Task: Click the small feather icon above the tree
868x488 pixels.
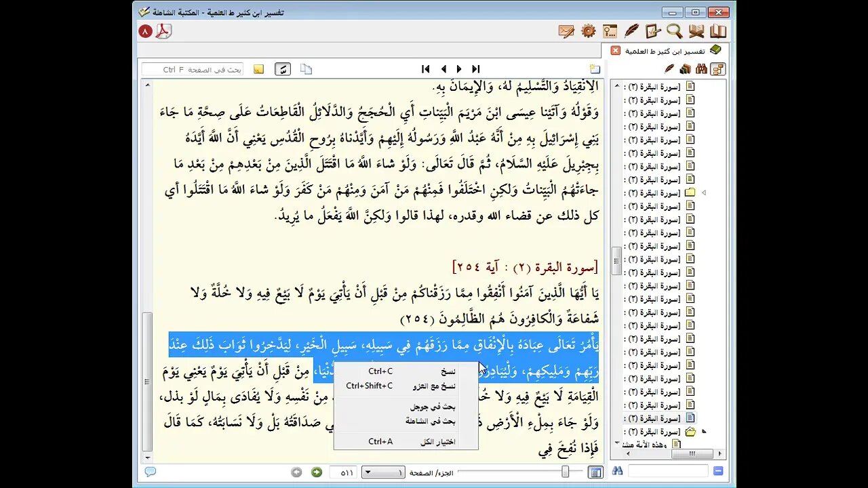Action: [x=669, y=68]
